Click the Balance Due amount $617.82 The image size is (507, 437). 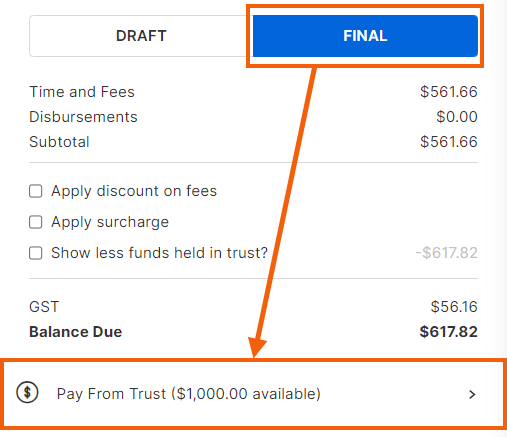point(448,332)
